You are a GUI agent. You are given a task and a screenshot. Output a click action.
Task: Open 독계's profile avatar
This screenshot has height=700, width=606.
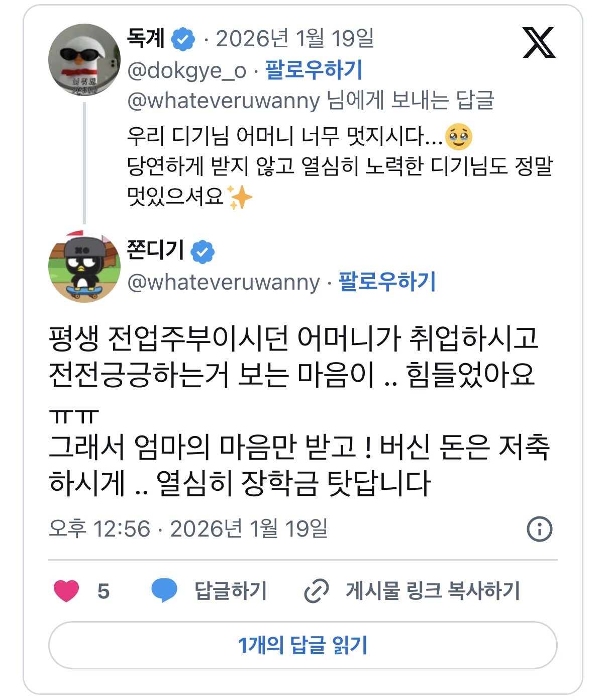coord(84,60)
